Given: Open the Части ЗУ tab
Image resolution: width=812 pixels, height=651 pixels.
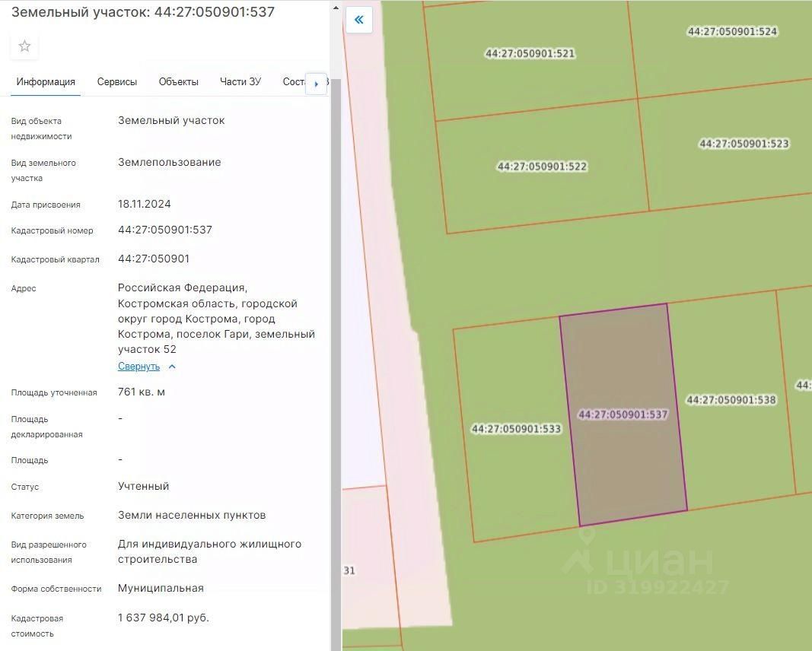Looking at the screenshot, I should (x=240, y=82).
